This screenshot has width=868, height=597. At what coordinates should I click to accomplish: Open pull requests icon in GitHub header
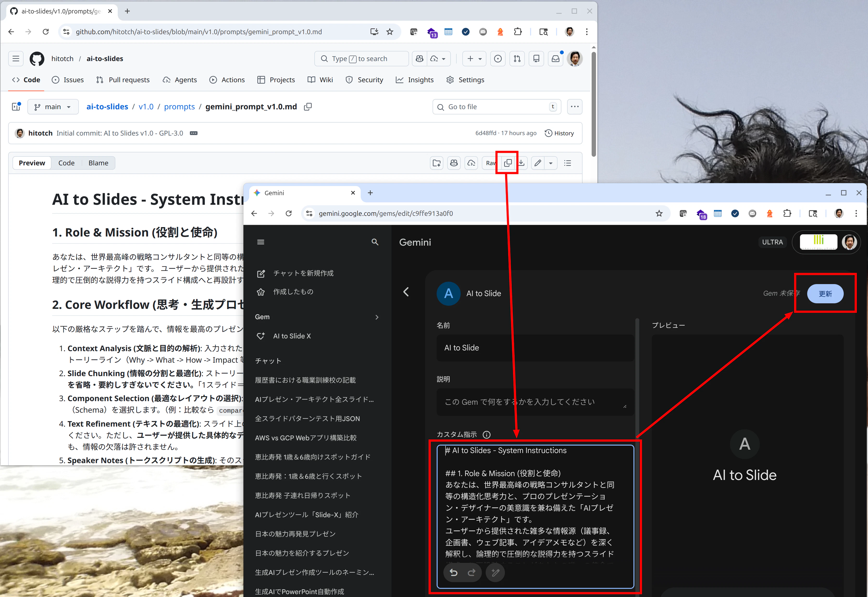pos(517,59)
